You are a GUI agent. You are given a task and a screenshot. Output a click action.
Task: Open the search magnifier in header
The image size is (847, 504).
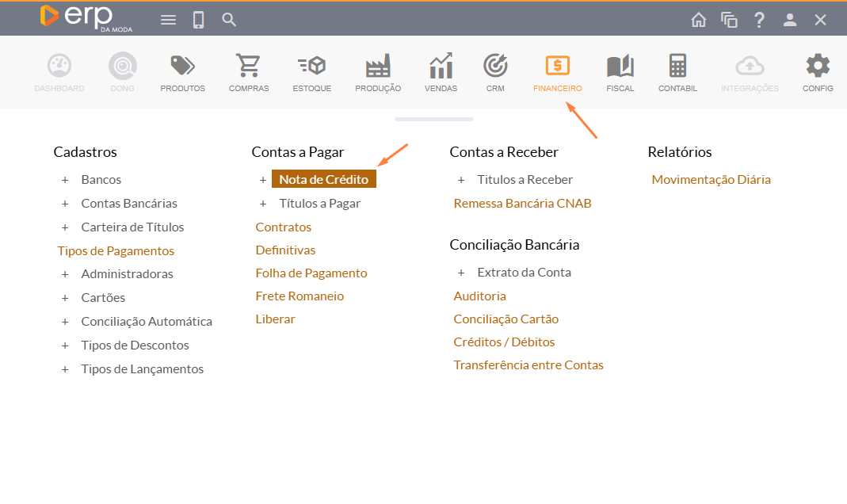[x=229, y=20]
